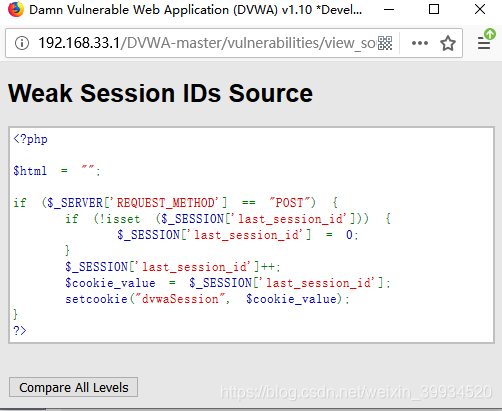The height and width of the screenshot is (411, 502).
Task: Click the "dvwaSession" string in the code
Action: point(180,299)
